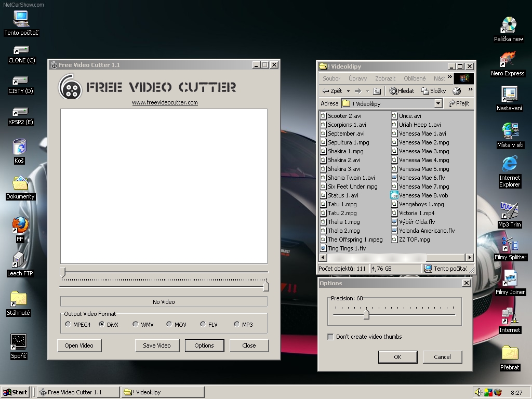This screenshot has height=399, width=532.
Task: Click the Přejít go button
Action: [459, 103]
